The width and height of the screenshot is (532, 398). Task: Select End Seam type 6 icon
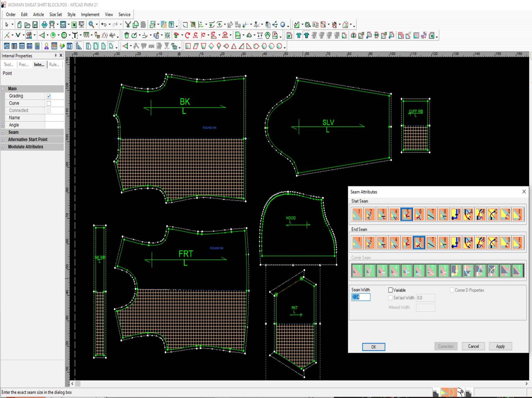point(419,243)
